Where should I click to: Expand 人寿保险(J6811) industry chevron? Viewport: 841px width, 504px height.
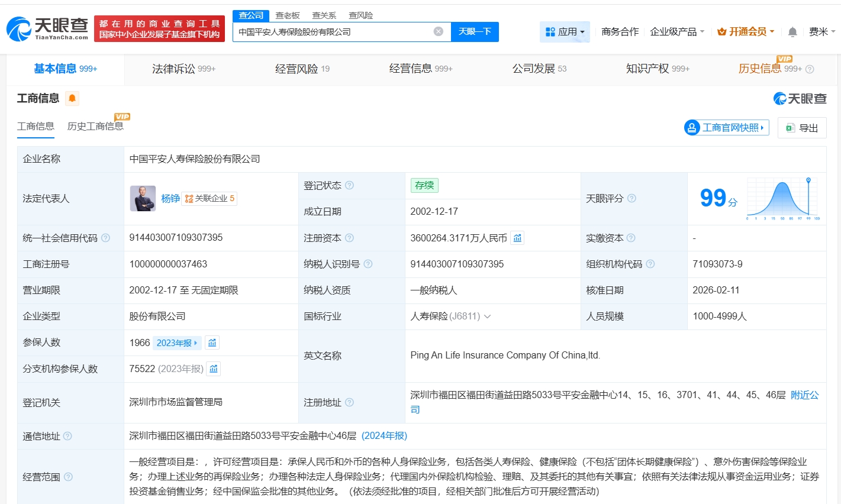tap(487, 316)
